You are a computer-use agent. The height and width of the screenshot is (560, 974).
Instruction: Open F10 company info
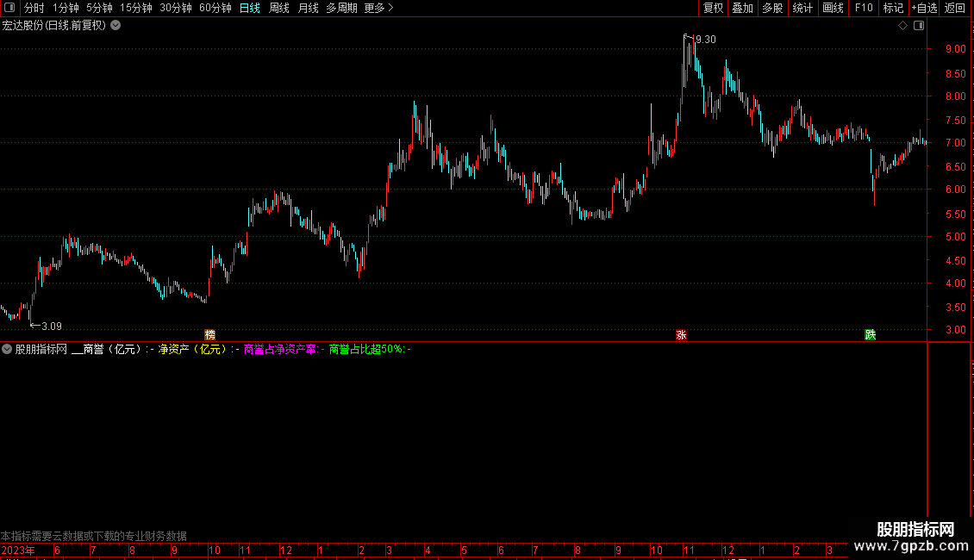864,8
